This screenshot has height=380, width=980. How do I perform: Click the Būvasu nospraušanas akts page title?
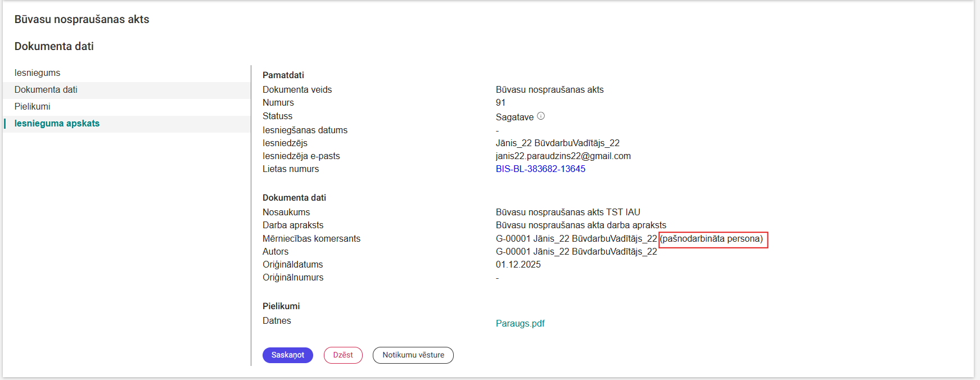[x=82, y=20]
